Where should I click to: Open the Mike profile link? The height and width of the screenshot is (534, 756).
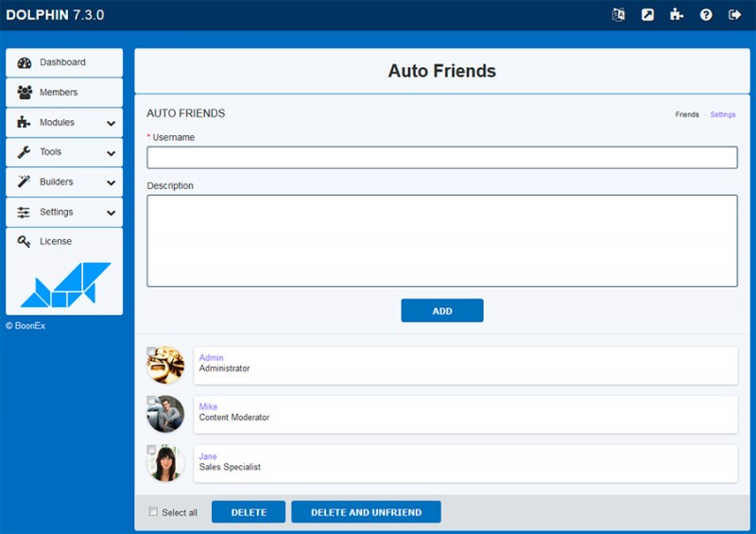point(208,406)
